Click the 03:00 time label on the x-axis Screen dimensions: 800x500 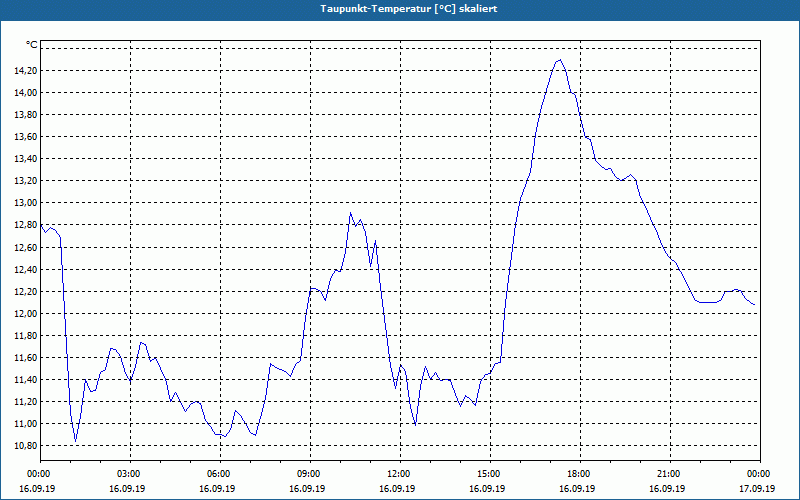[130, 474]
